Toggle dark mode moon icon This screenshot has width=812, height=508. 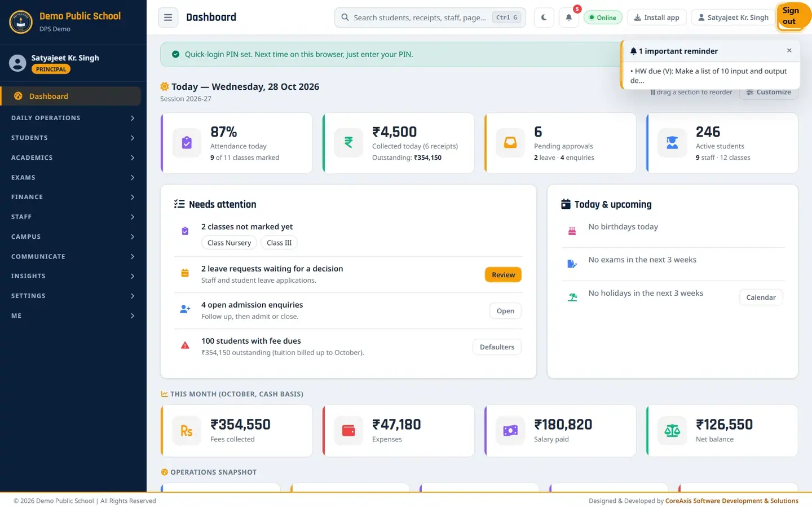click(544, 17)
